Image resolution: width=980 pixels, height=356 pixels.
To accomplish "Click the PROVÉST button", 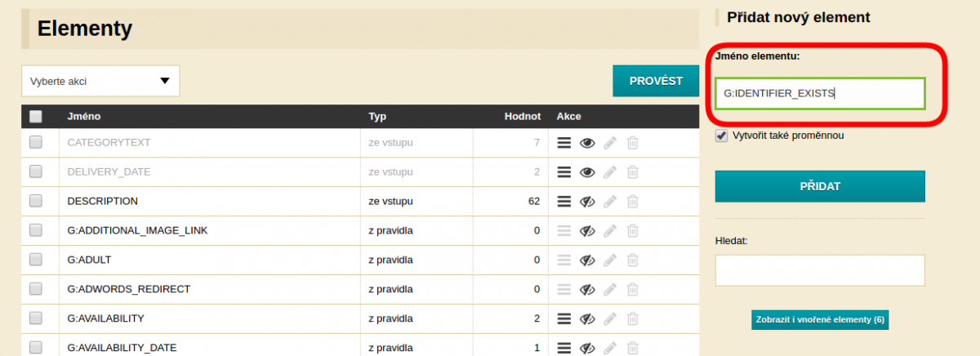I will click(x=656, y=81).
